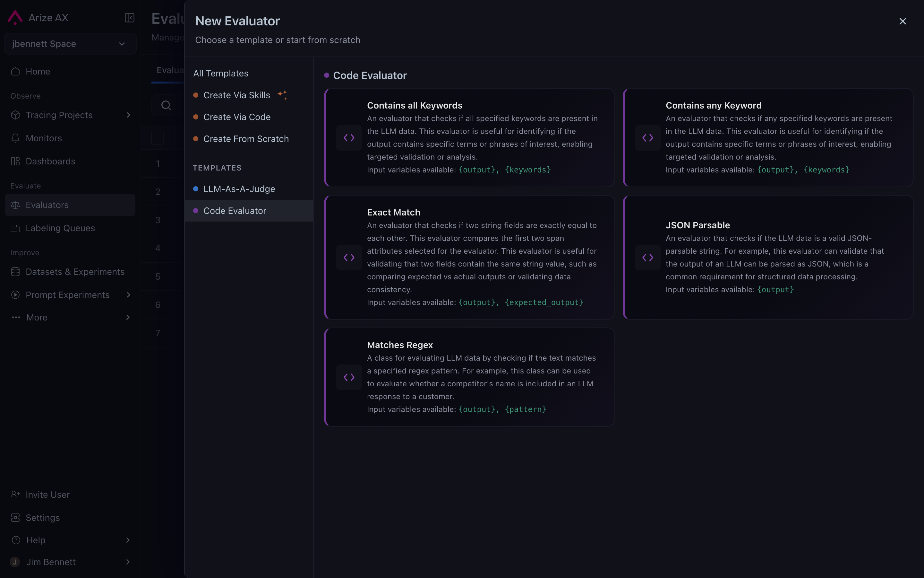Click the Prompt Experiments play icon
This screenshot has height=578, width=924.
pyautogui.click(x=15, y=295)
